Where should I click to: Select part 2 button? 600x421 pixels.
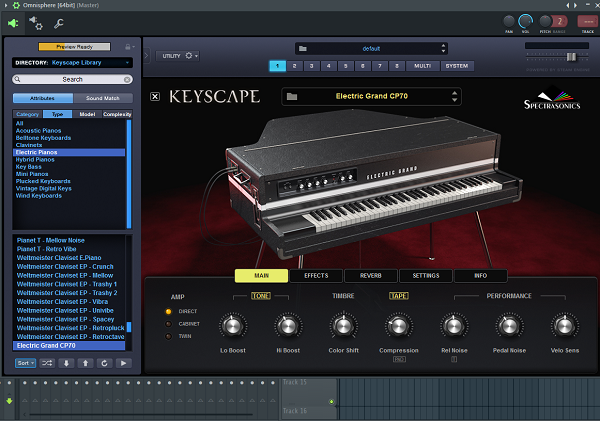pos(294,66)
